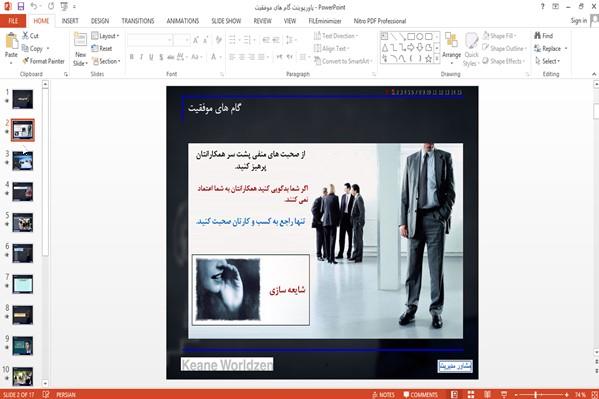This screenshot has width=599, height=399.
Task: Decrease font size
Action: (x=206, y=40)
